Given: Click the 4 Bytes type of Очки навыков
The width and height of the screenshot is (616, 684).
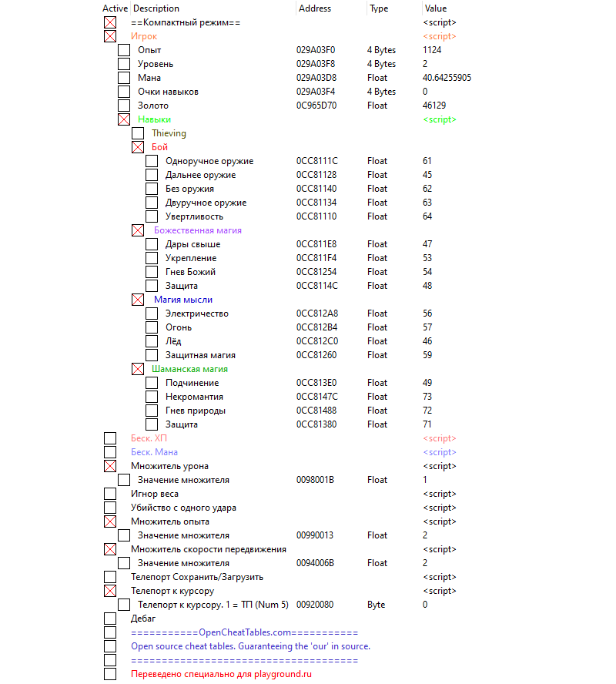Looking at the screenshot, I should (x=381, y=92).
